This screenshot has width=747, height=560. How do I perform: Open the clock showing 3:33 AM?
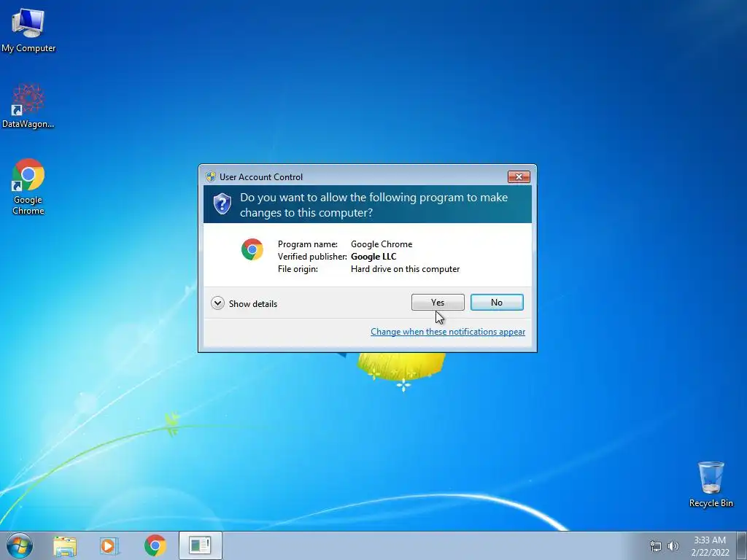[710, 546]
